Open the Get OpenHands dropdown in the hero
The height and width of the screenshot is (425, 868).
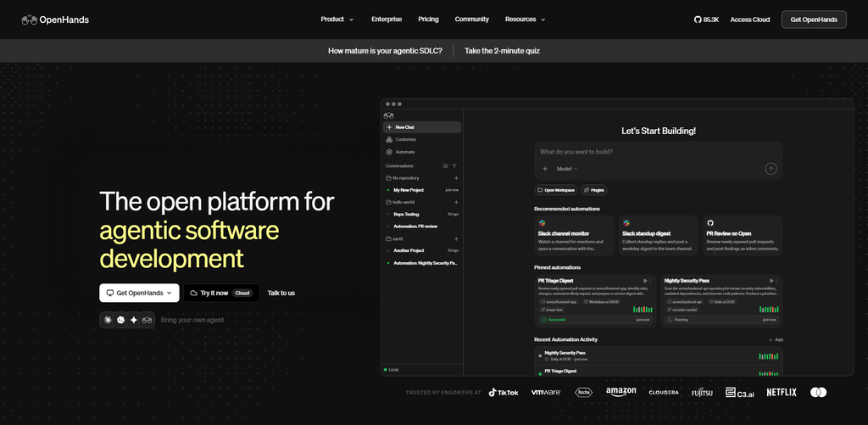point(140,294)
